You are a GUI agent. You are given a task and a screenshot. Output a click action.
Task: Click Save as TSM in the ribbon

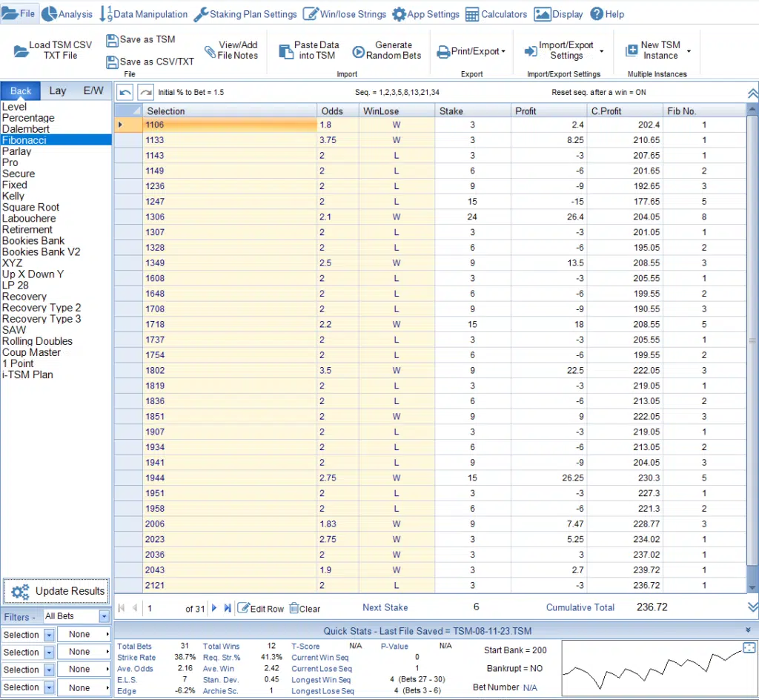pos(141,40)
